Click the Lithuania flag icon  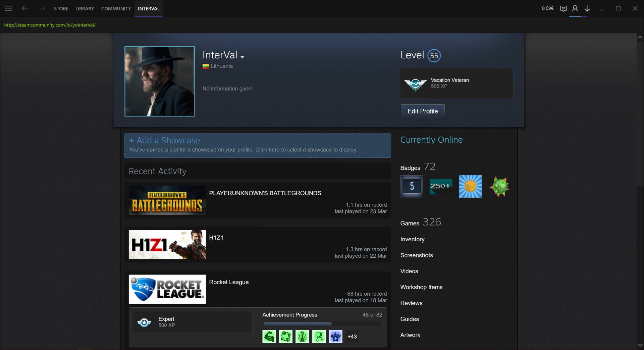click(206, 66)
